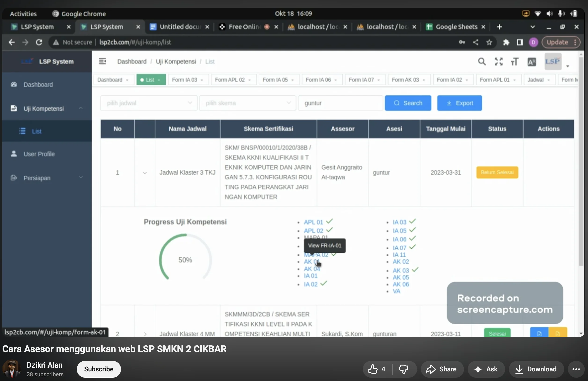Dislike the video with thumbs-down

404,369
